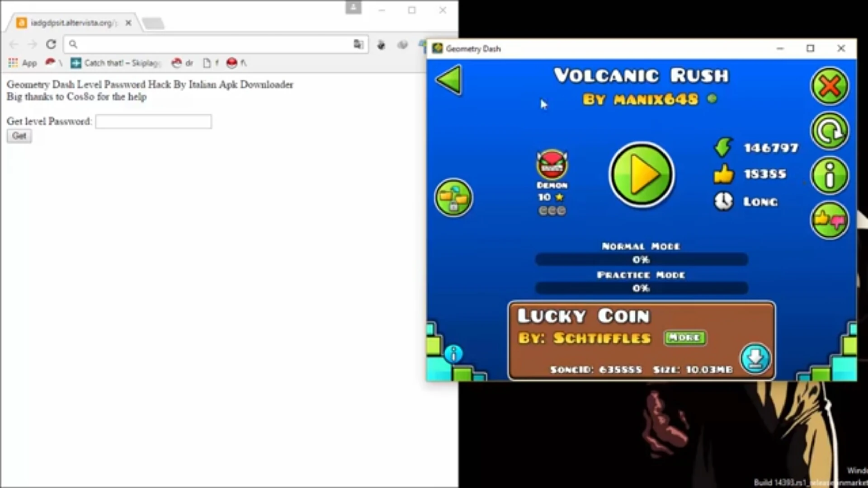Open the Catch that! – Skiplag bookmark
The height and width of the screenshot is (488, 868).
(115, 63)
